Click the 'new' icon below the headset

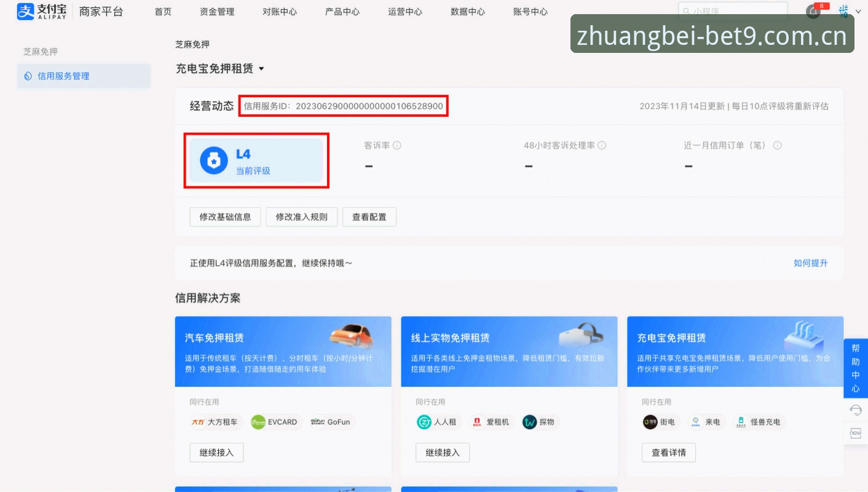[856, 433]
